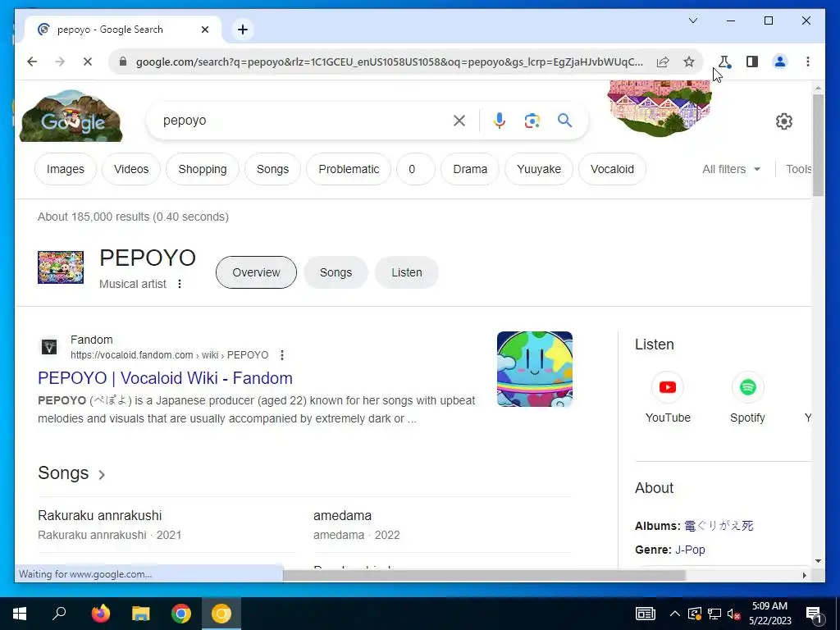Open more options beside Musical artist

(x=180, y=284)
